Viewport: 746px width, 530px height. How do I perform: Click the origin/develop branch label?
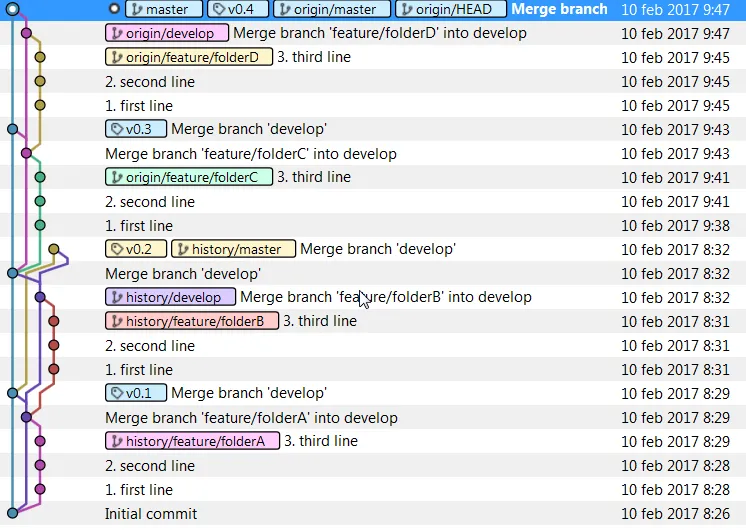click(x=167, y=33)
